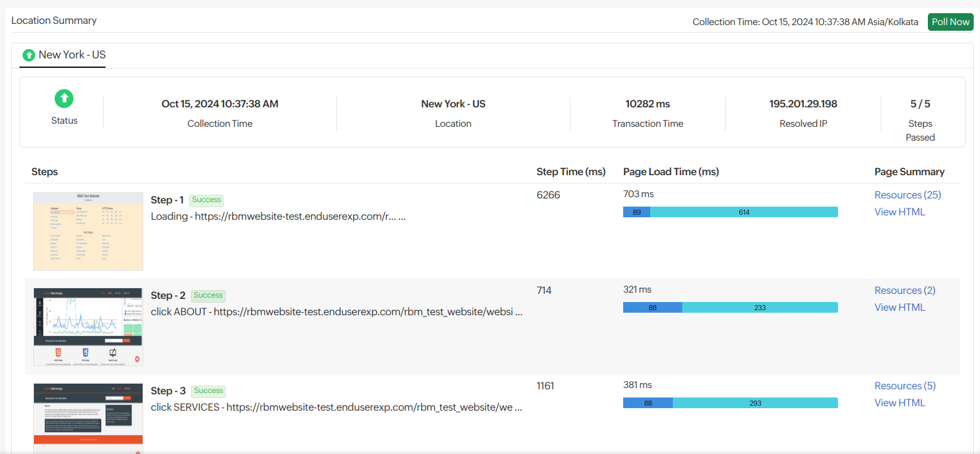
Task: Open View HTML for Step 3
Action: [x=900, y=403]
